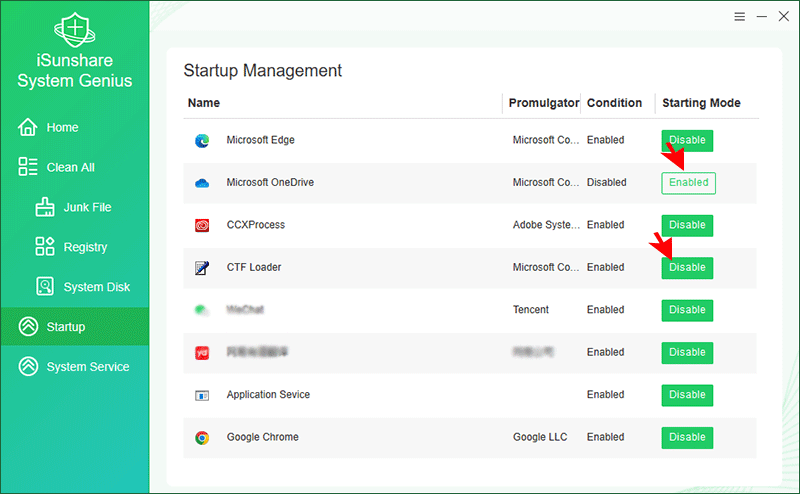Click the CCXProcess Adobe icon

tap(202, 226)
